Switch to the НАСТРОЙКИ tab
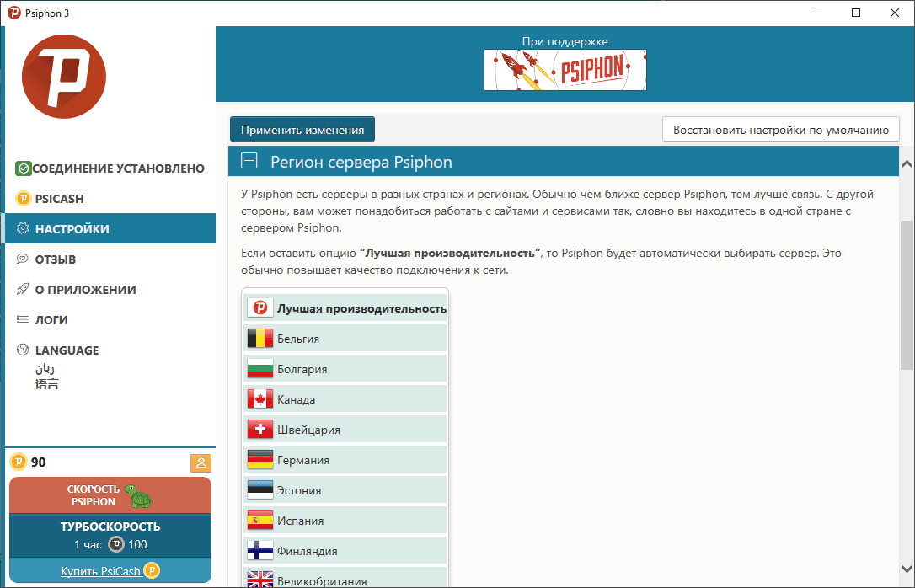The width and height of the screenshot is (915, 588). tap(110, 228)
